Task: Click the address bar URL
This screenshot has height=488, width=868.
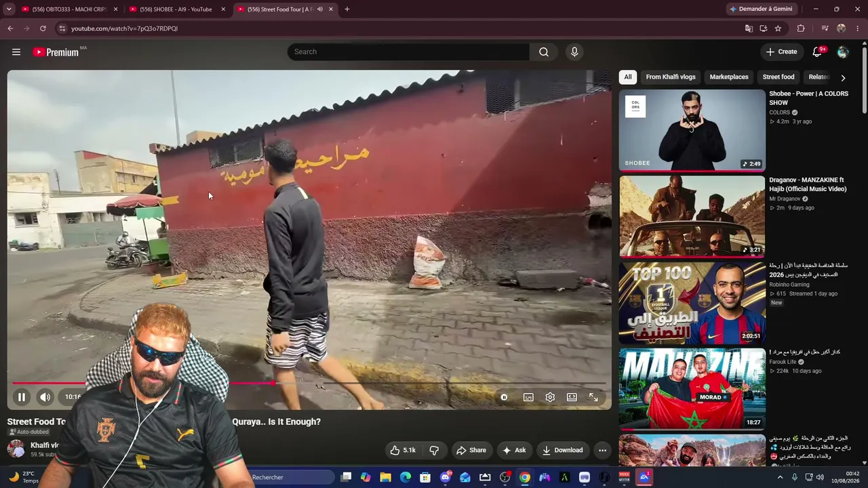Action: tap(124, 28)
